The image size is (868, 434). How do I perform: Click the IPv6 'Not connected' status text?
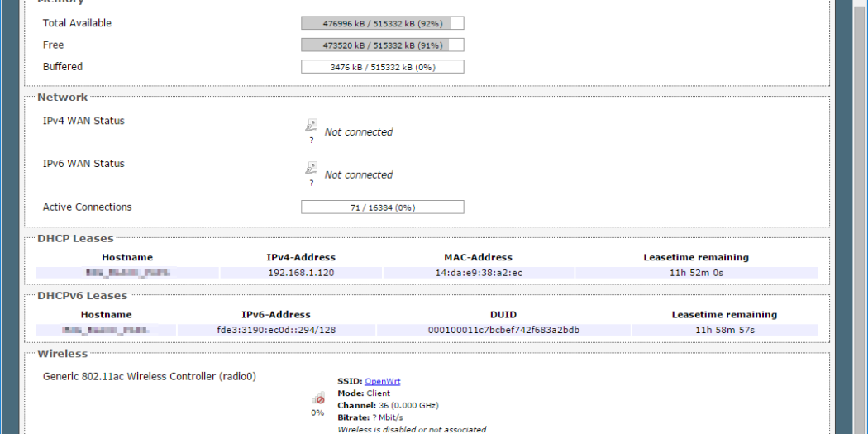358,175
